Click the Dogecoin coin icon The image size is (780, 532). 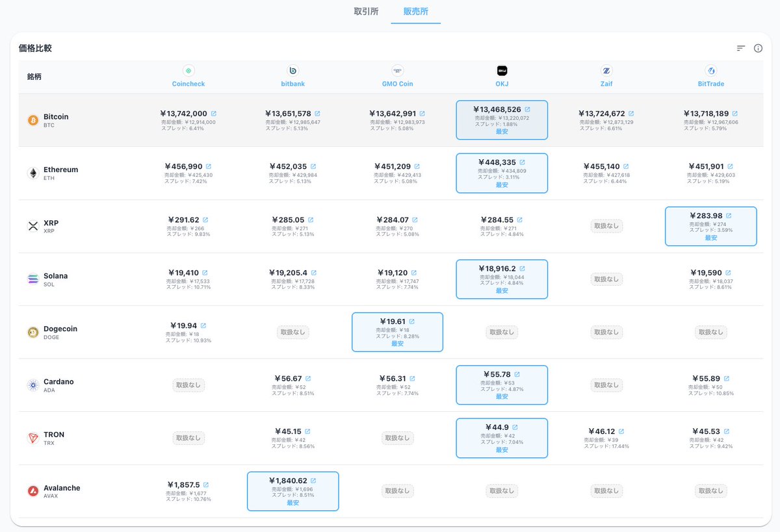33,332
